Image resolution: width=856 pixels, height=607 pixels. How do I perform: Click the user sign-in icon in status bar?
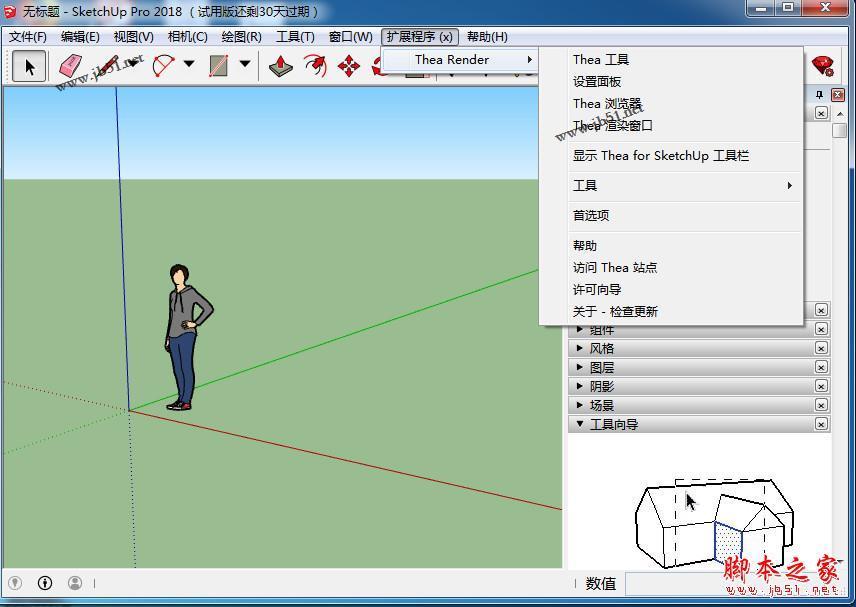75,583
